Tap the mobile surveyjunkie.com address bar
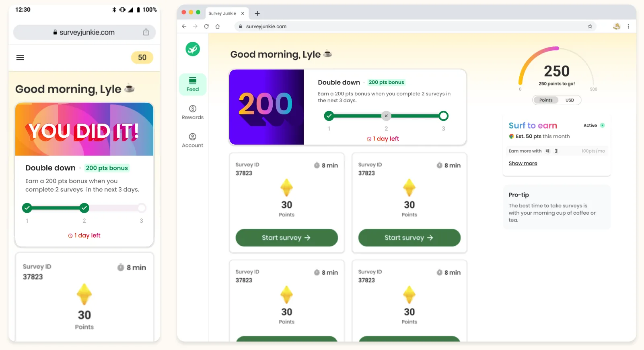The width and height of the screenshot is (644, 350). [84, 32]
